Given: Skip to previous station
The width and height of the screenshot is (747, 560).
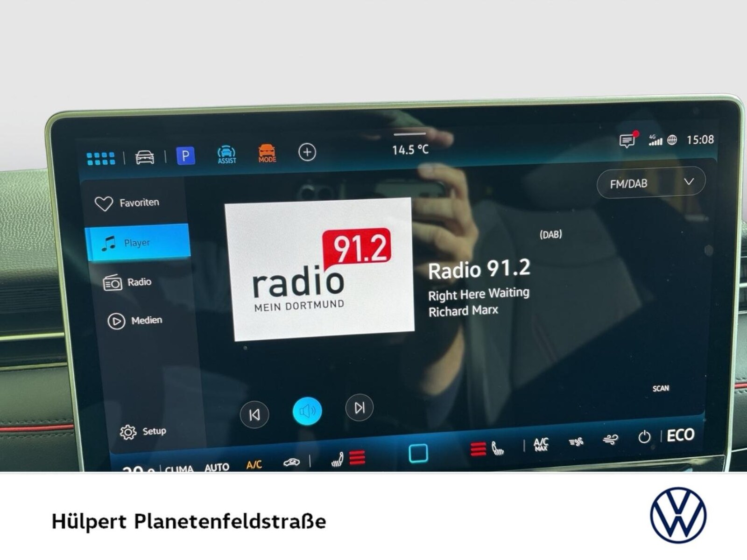Looking at the screenshot, I should tap(254, 414).
